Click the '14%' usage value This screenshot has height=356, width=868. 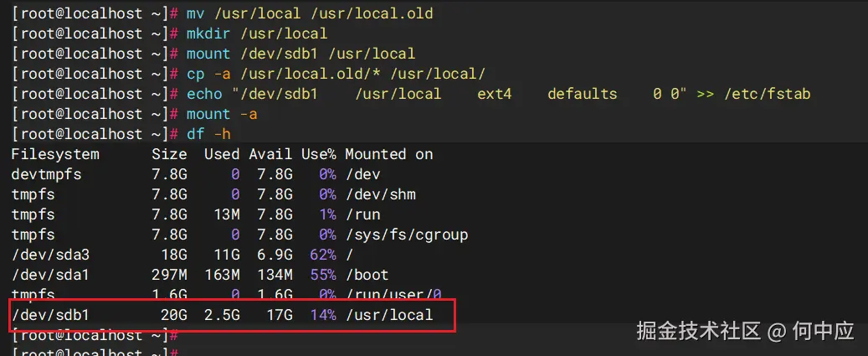(323, 315)
